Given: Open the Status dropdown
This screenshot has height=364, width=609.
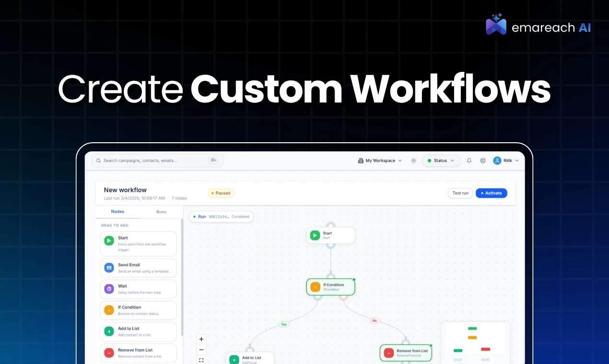Looking at the screenshot, I should pos(441,160).
